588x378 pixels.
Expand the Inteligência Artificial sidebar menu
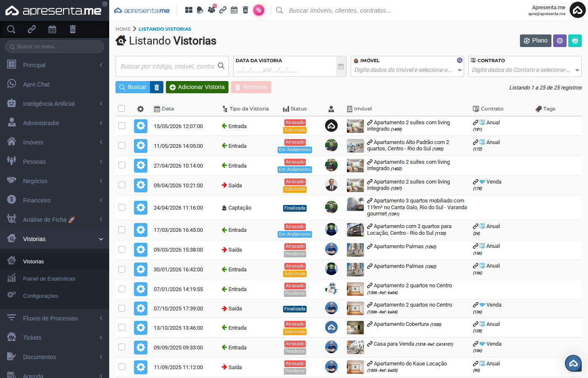[x=55, y=104]
